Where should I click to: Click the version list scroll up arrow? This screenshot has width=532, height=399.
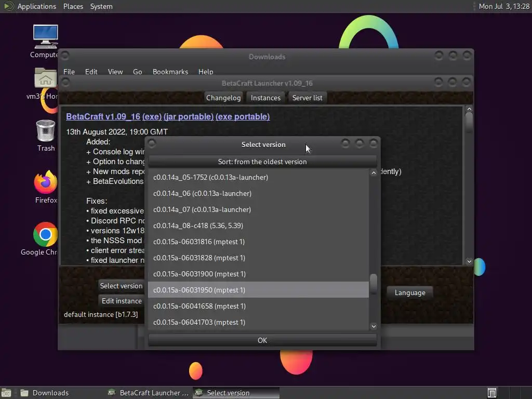tap(374, 172)
